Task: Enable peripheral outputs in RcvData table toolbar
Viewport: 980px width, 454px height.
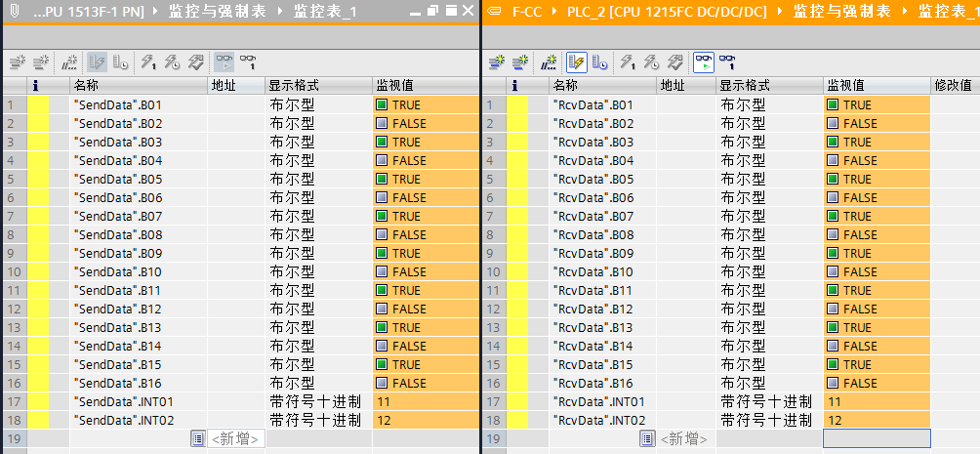Action: (675, 62)
